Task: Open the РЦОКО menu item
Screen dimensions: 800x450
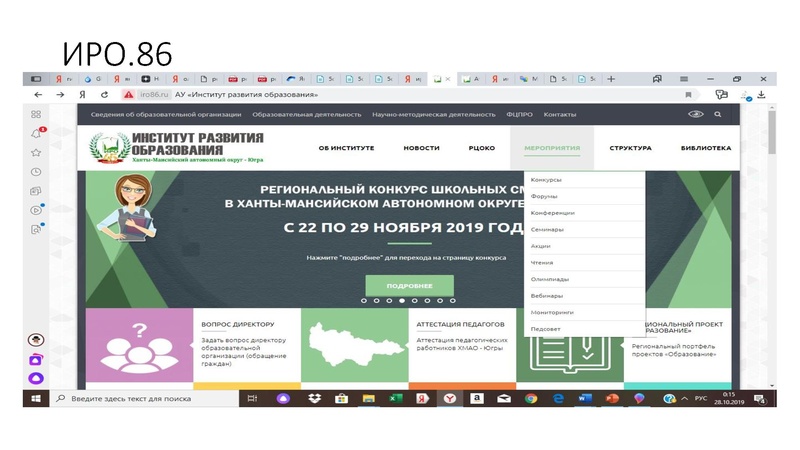Action: [x=482, y=148]
